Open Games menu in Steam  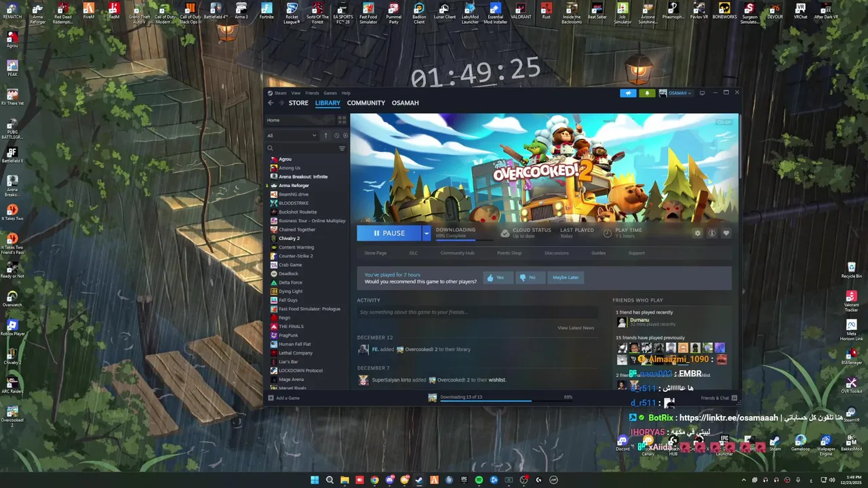tap(330, 93)
